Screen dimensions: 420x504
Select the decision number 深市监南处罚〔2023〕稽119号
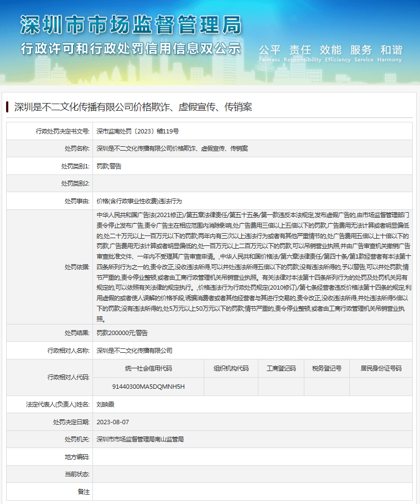138,131
